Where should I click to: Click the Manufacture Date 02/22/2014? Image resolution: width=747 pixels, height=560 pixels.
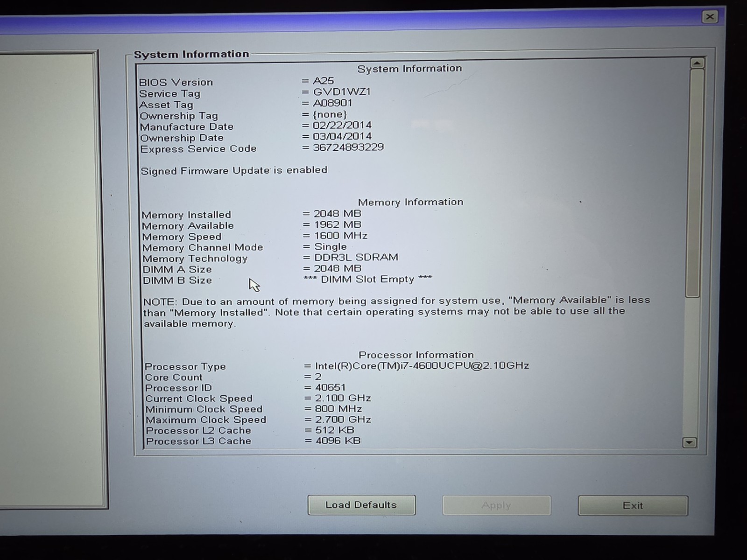(x=342, y=125)
